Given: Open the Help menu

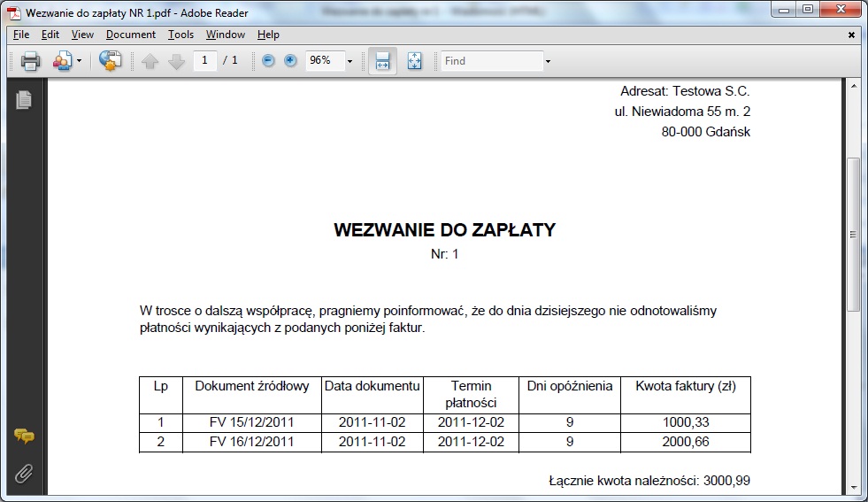Looking at the screenshot, I should coord(268,35).
